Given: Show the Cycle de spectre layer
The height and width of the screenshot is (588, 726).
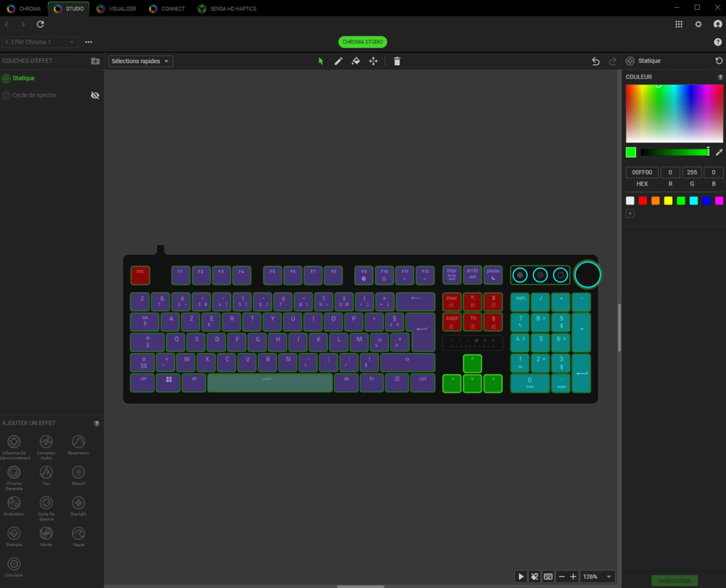Looking at the screenshot, I should point(95,95).
